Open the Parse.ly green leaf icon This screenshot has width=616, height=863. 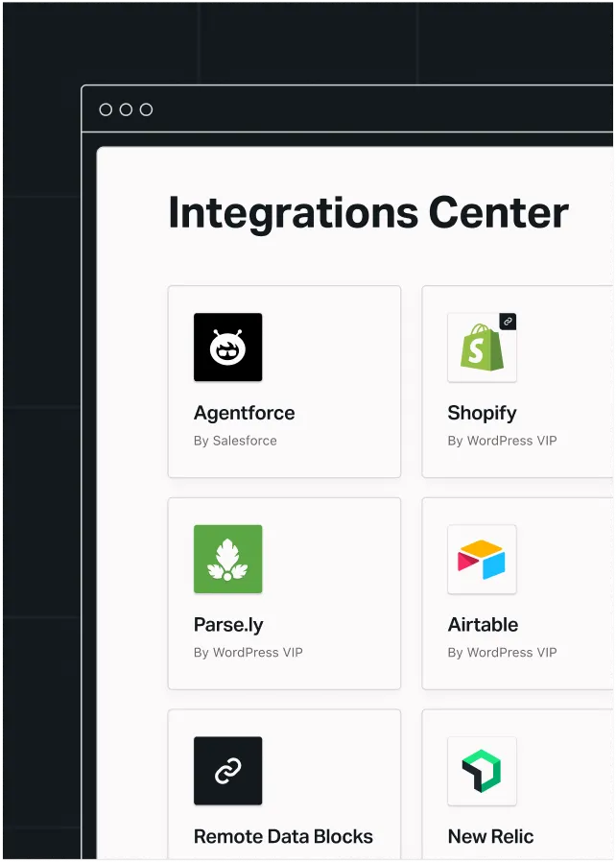[227, 560]
